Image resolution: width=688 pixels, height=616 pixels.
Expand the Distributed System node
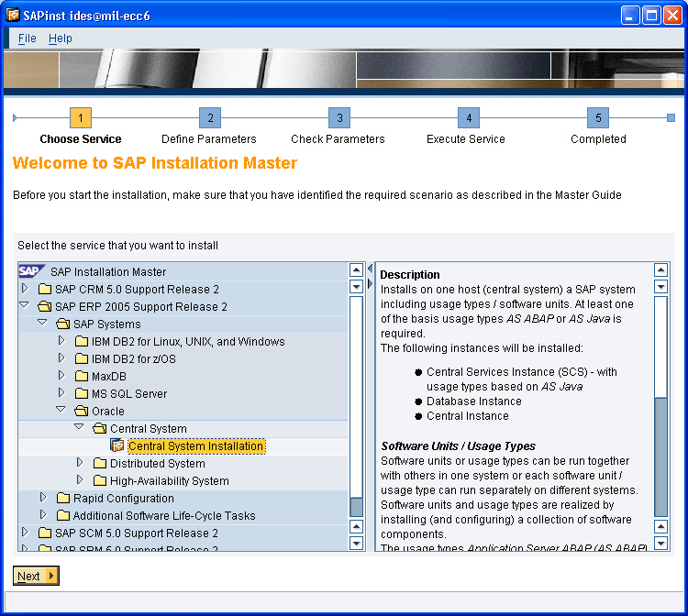tap(81, 464)
